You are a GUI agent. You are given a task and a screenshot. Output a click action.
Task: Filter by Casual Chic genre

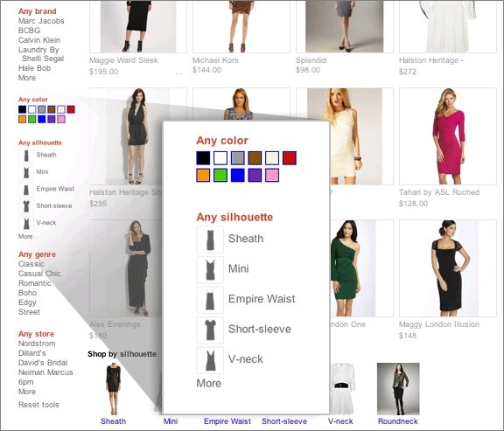pyautogui.click(x=39, y=274)
